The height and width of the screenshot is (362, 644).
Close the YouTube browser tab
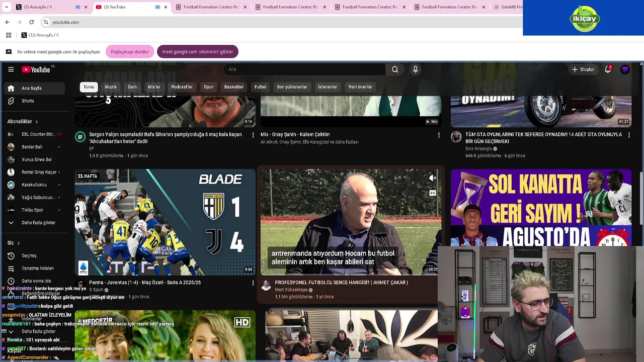pyautogui.click(x=166, y=7)
